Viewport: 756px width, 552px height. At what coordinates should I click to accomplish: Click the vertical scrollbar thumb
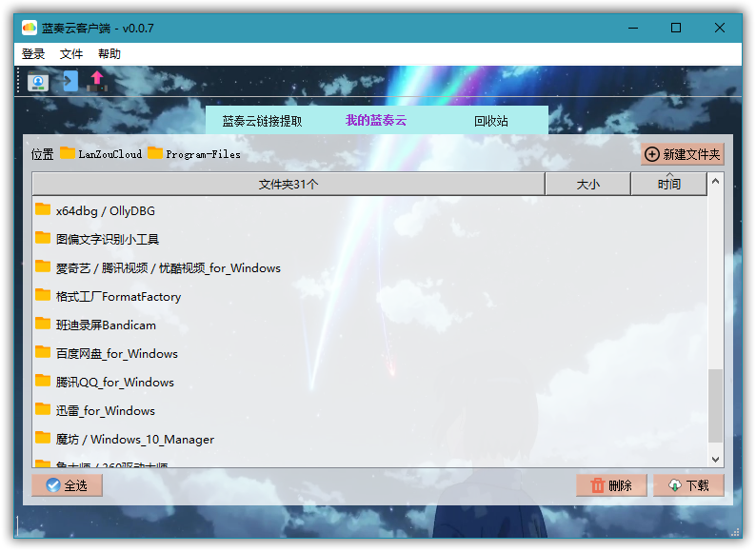click(x=715, y=405)
